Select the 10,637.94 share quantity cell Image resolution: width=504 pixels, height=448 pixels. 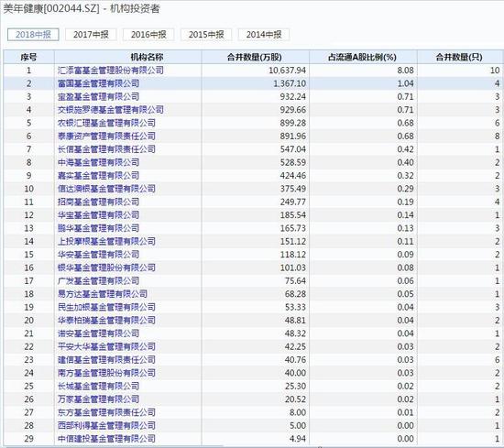click(287, 71)
